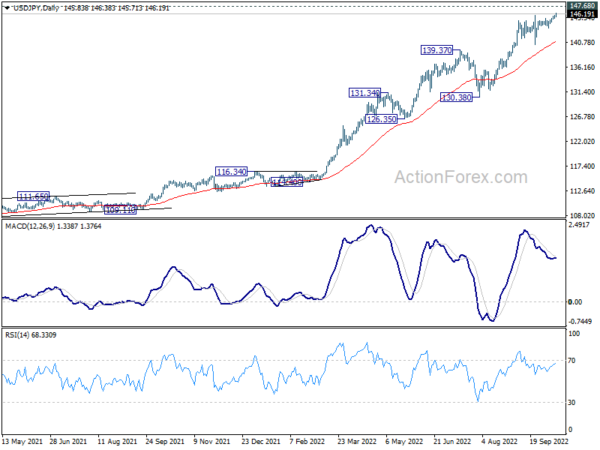The width and height of the screenshot is (600, 450).
Task: Select the 19 Sep 2022 date label
Action: click(549, 442)
